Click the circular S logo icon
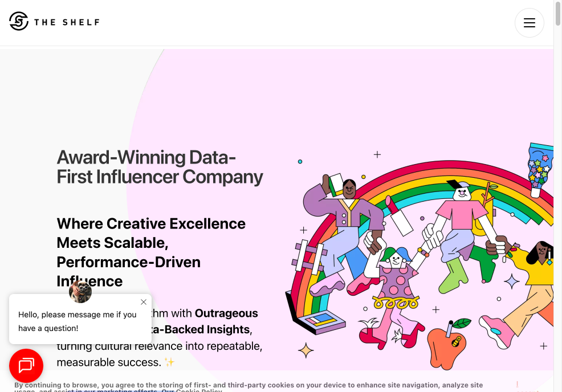The height and width of the screenshot is (392, 562). coord(18,21)
